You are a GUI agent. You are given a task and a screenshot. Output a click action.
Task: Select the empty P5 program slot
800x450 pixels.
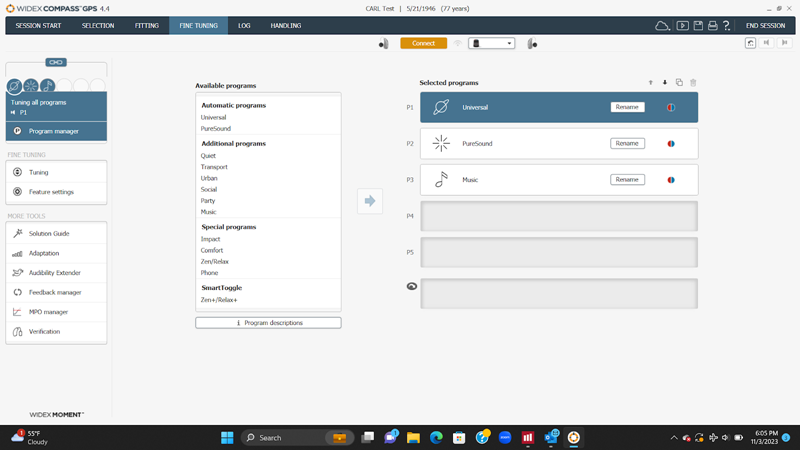(x=559, y=252)
